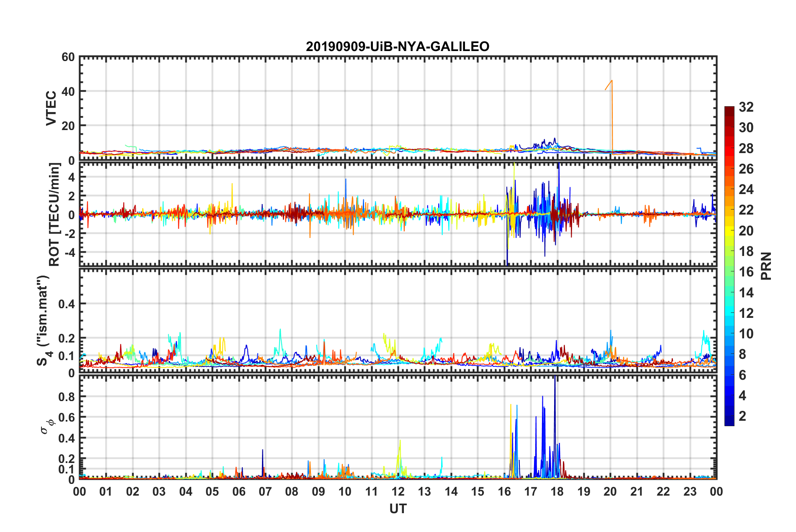Click the x-axis tick label 06
The image size is (796, 532).
point(239,491)
